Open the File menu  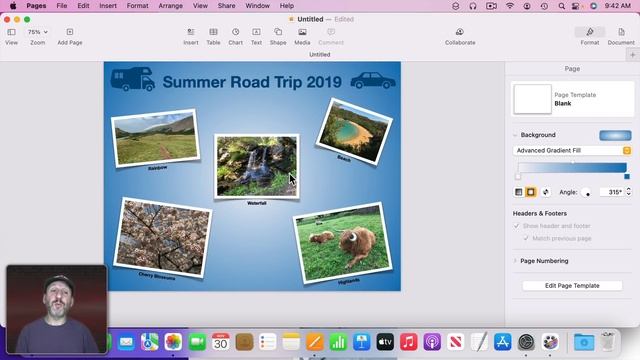click(62, 6)
